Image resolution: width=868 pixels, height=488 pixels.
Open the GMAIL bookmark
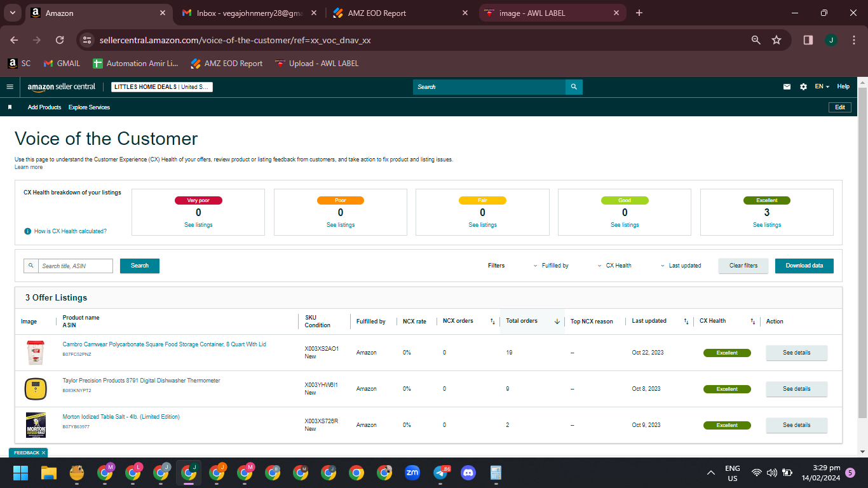(x=62, y=64)
